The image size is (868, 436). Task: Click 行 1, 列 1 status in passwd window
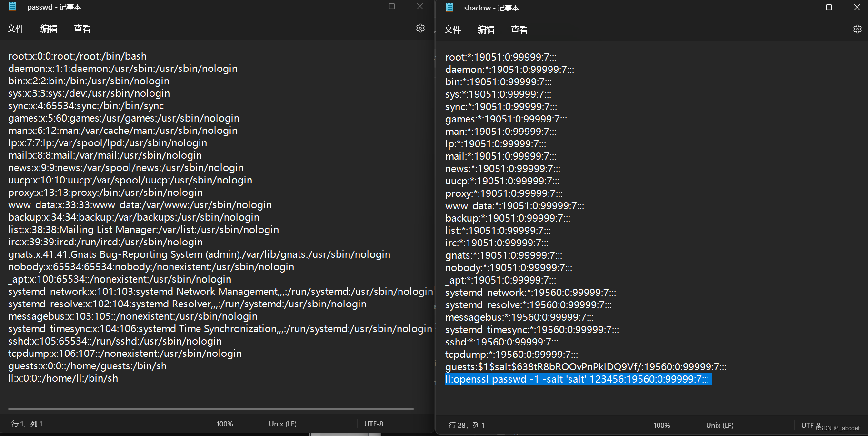click(27, 424)
